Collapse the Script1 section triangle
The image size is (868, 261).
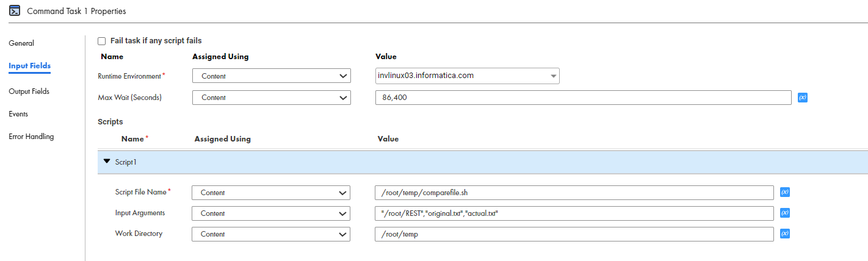click(x=107, y=162)
